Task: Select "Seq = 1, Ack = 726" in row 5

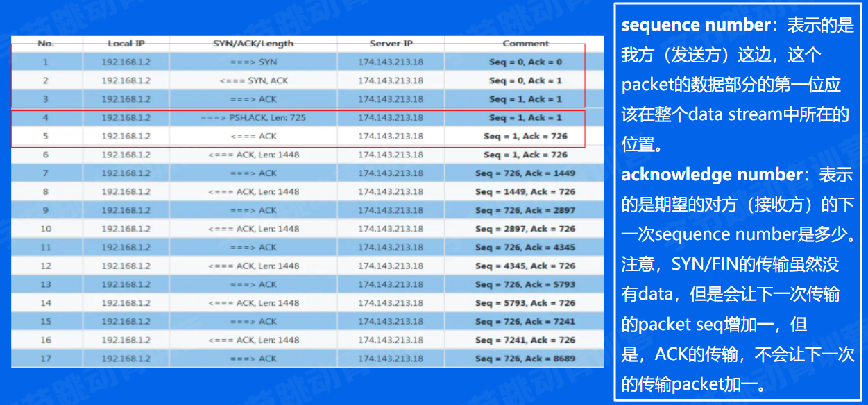Action: click(525, 136)
